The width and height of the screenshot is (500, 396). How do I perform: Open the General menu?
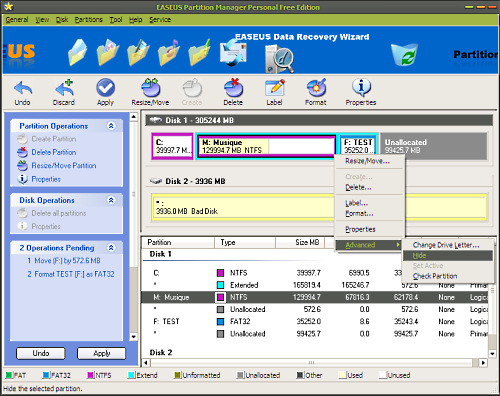pyautogui.click(x=17, y=20)
